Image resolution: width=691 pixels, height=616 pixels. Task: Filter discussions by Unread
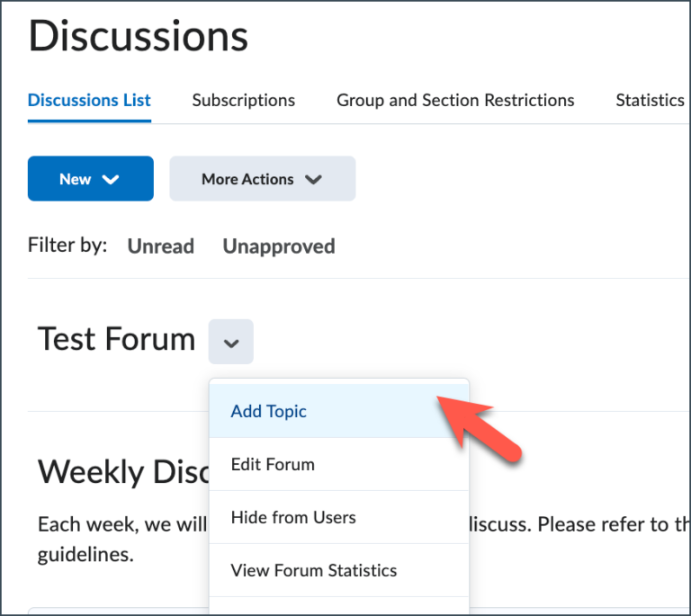(x=161, y=246)
